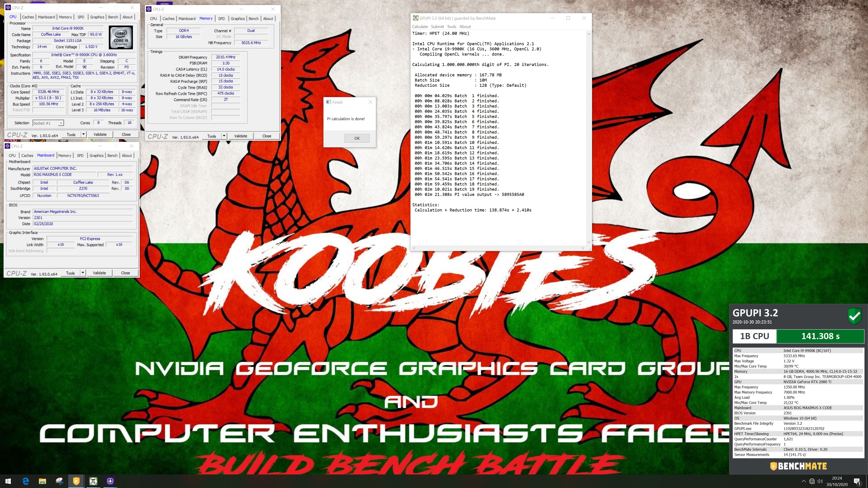Open Memory tab in Mainboard window
The height and width of the screenshot is (488, 868).
[x=65, y=156]
